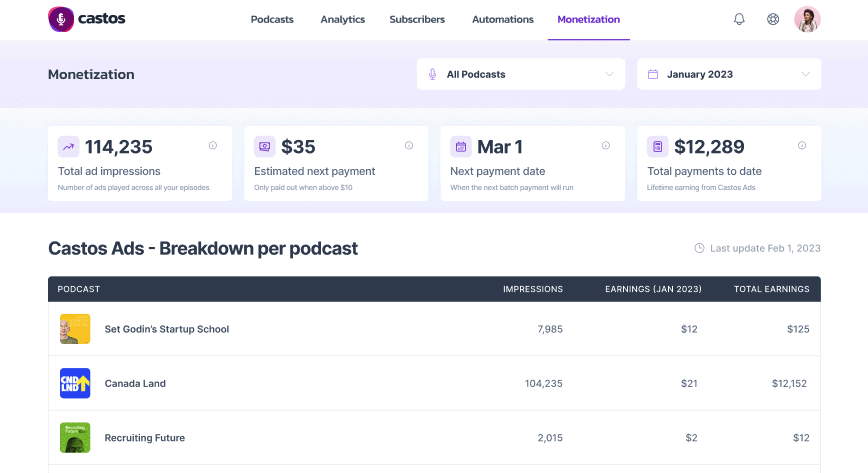Sort by the Total Earnings column header

[771, 289]
